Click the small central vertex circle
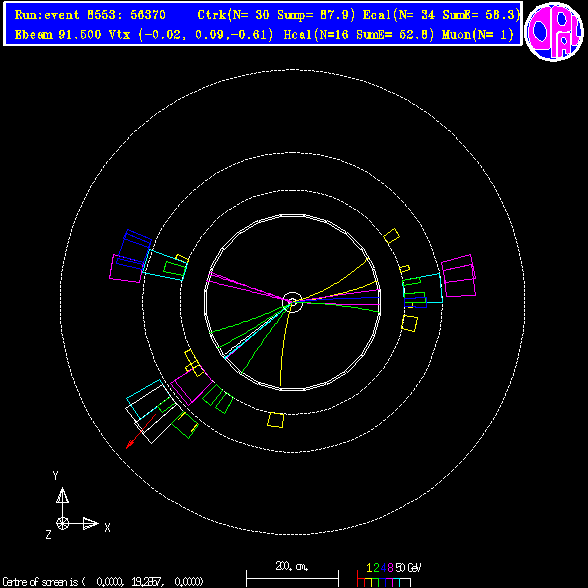The width and height of the screenshot is (588, 588). click(x=292, y=302)
